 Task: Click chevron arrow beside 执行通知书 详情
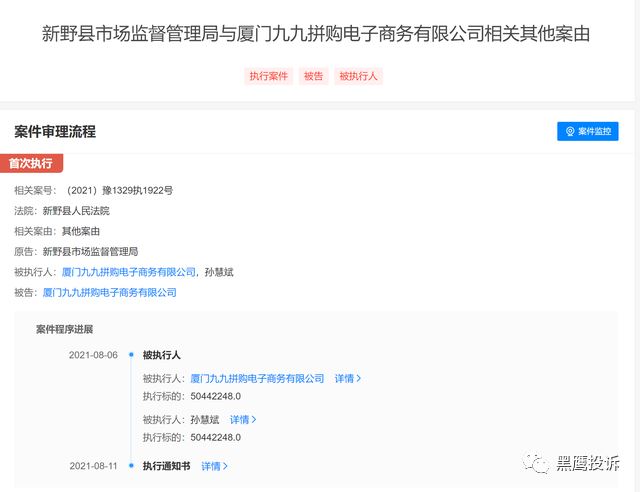(x=225, y=466)
